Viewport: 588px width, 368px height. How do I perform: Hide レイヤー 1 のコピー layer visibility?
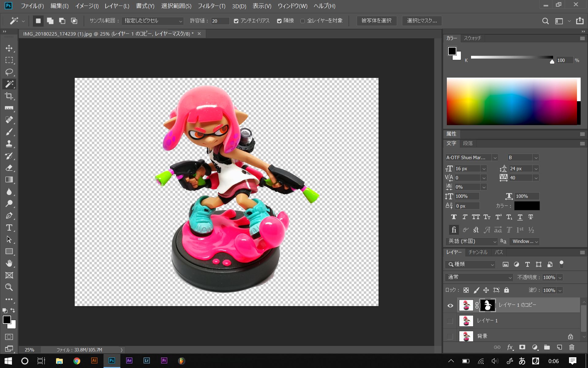tap(450, 305)
